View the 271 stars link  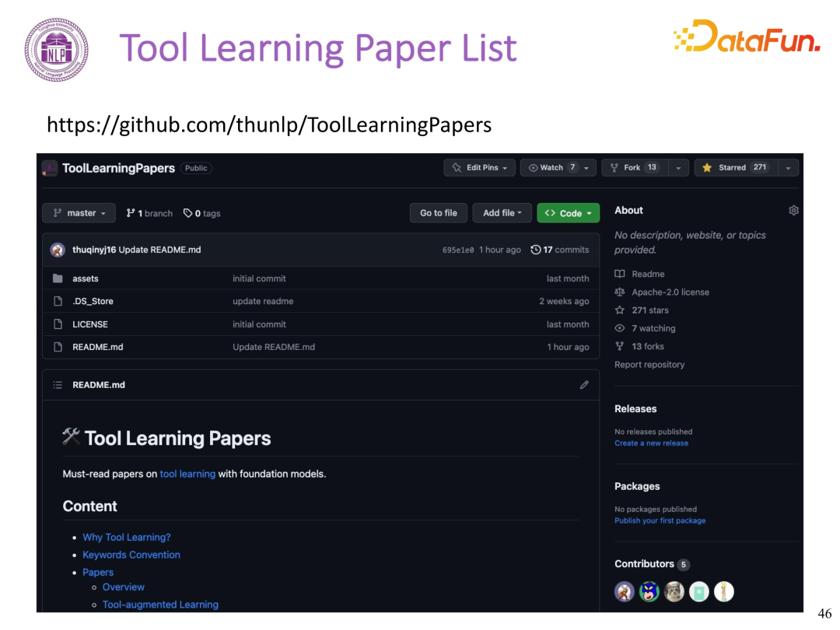tap(642, 310)
